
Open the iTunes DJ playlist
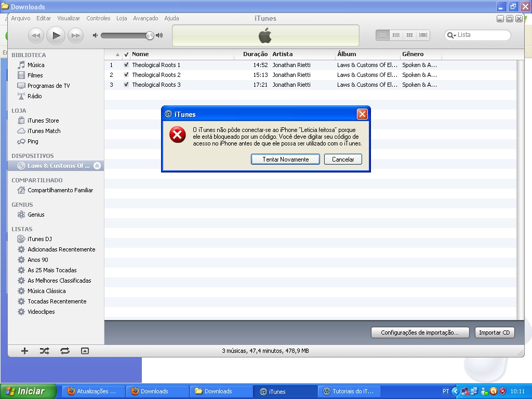[x=39, y=239]
